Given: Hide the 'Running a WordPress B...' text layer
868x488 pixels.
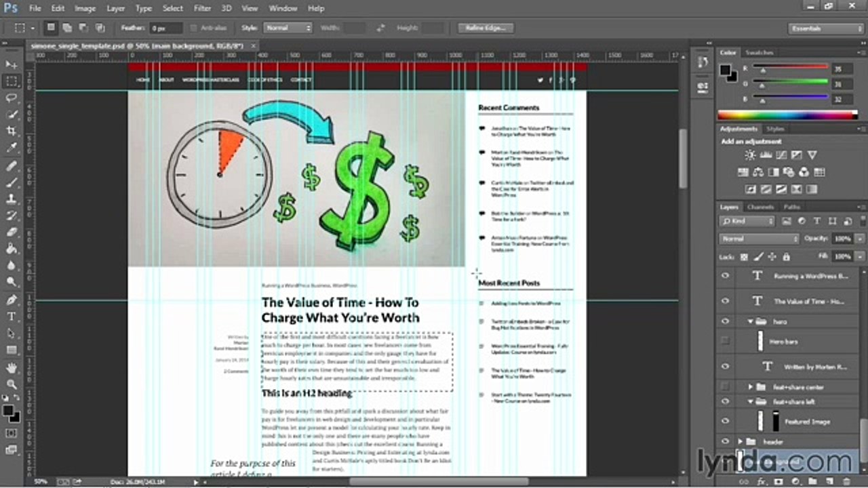Looking at the screenshot, I should coord(726,276).
